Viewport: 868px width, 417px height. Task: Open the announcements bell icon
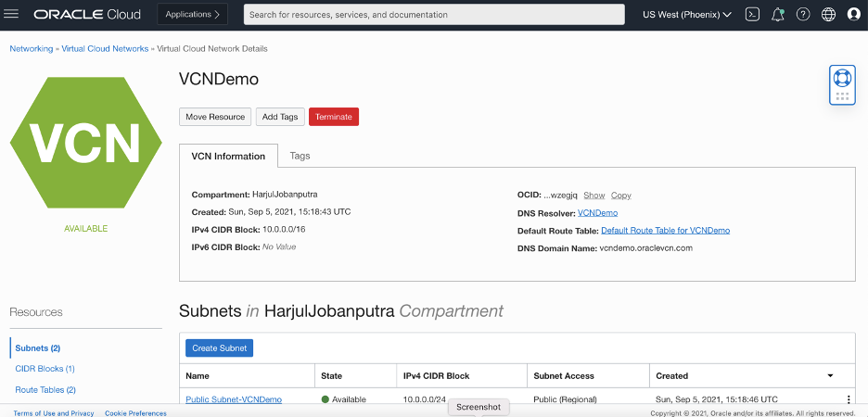coord(778,15)
